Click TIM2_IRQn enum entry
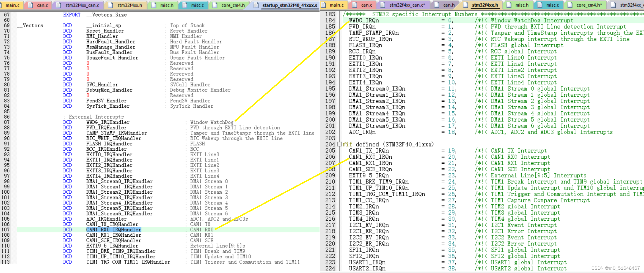644x273 pixels. point(364,206)
